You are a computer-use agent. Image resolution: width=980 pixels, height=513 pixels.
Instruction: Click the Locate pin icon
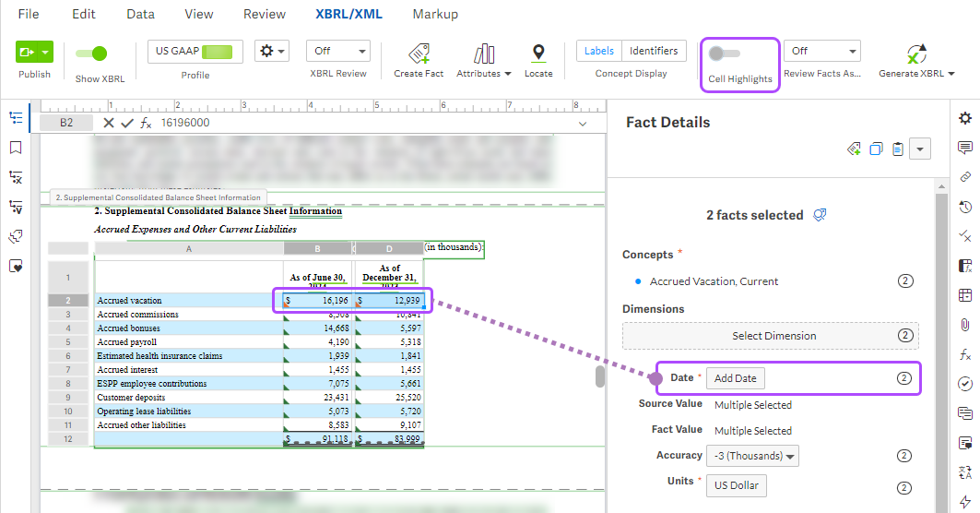coord(538,54)
